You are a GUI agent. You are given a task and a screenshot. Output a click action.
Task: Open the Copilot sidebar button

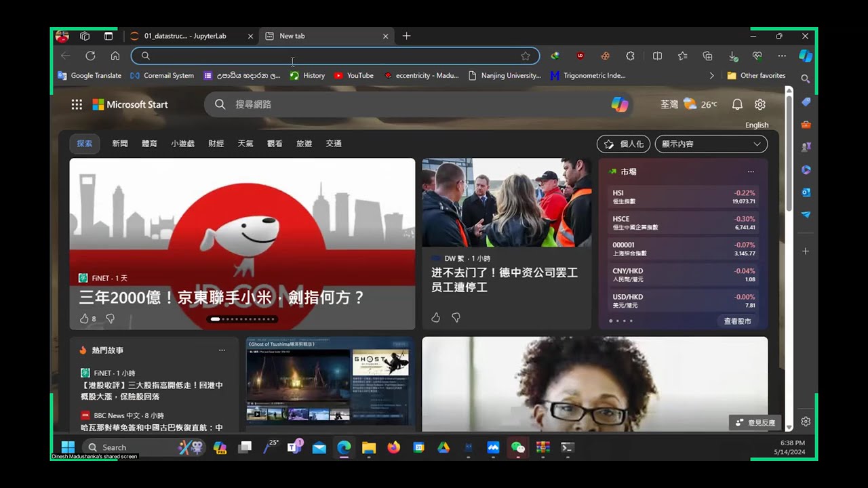coord(806,56)
